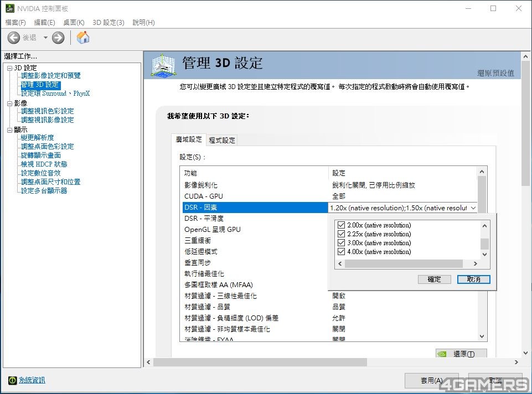Select the 多圖框取樣 AA (MFAA) row

click(255, 285)
